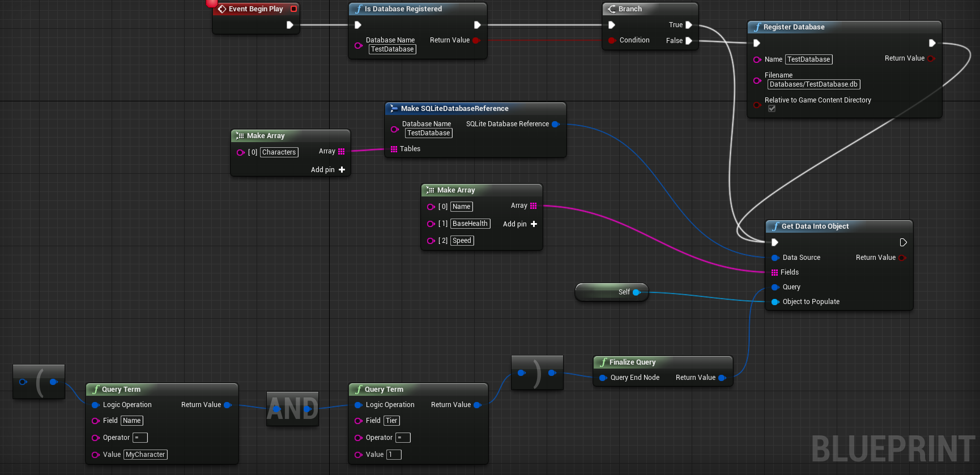Image resolution: width=980 pixels, height=475 pixels.
Task: Click Add pin on the fields Make Array
Action: (x=520, y=224)
